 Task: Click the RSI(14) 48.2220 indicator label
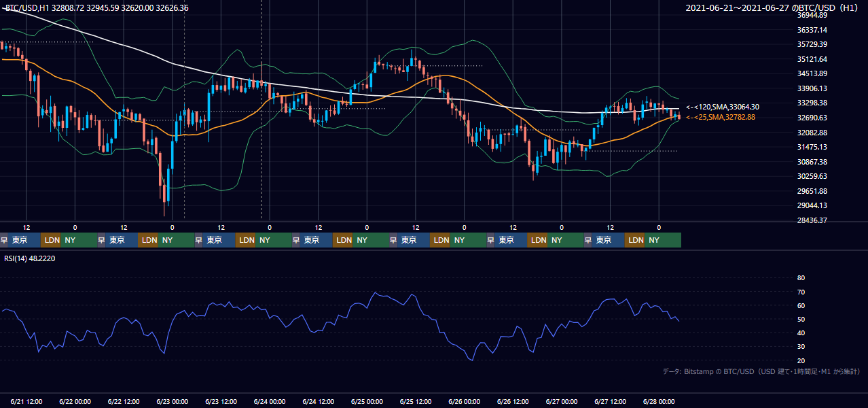coord(30,259)
